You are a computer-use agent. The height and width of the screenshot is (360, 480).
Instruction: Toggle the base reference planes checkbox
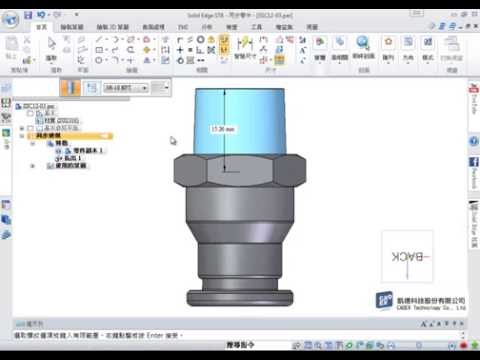(31, 128)
